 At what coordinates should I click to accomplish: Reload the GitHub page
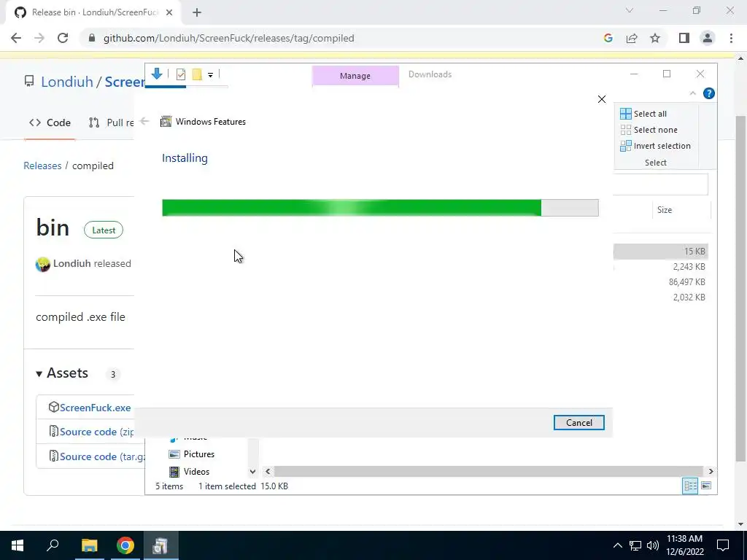tap(63, 38)
